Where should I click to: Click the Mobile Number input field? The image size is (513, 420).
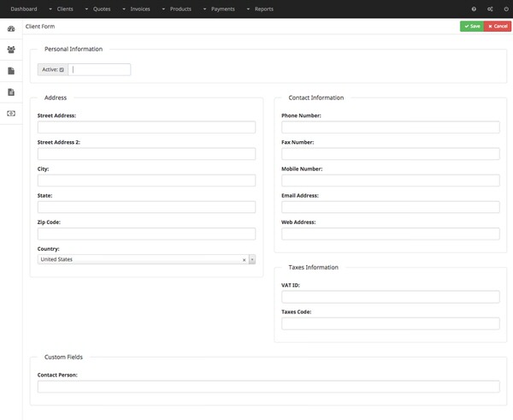pos(391,180)
